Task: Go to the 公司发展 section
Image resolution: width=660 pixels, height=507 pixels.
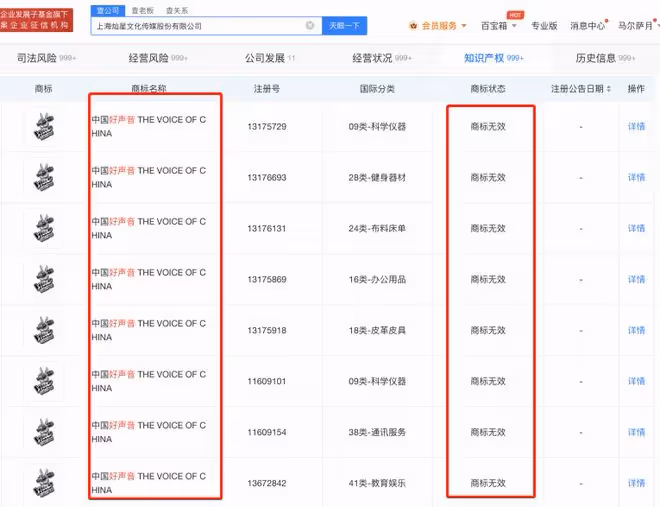Action: pyautogui.click(x=270, y=58)
